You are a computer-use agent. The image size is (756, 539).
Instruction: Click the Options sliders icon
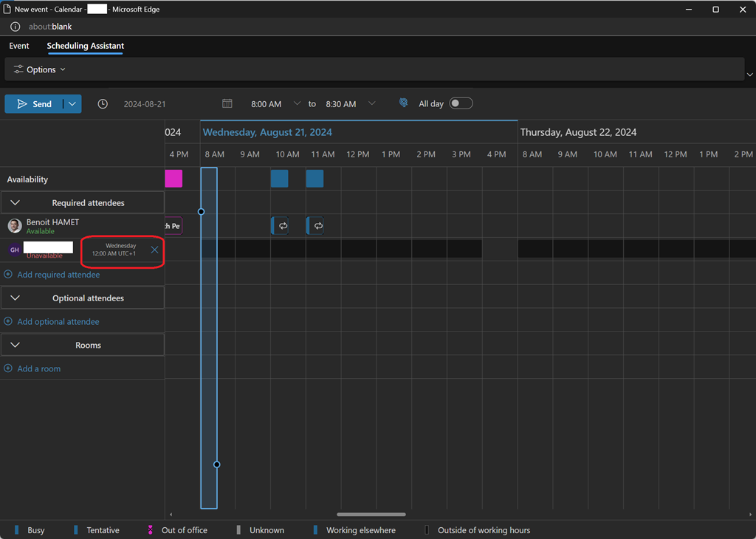[x=18, y=69]
